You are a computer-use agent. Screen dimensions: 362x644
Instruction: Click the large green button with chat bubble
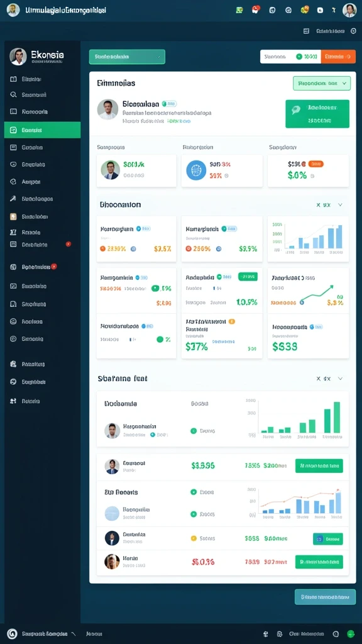tap(317, 114)
